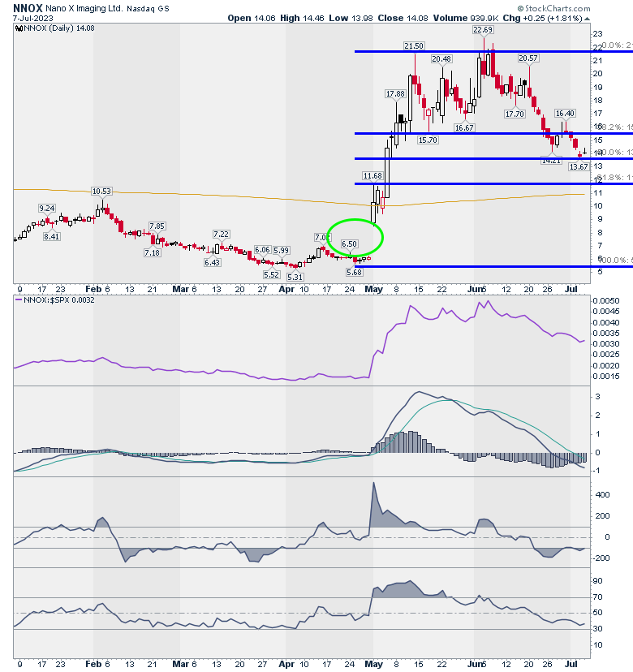This screenshot has height=672, width=633.
Task: Click the 400 value on the oscillator axis
Action: [x=603, y=495]
